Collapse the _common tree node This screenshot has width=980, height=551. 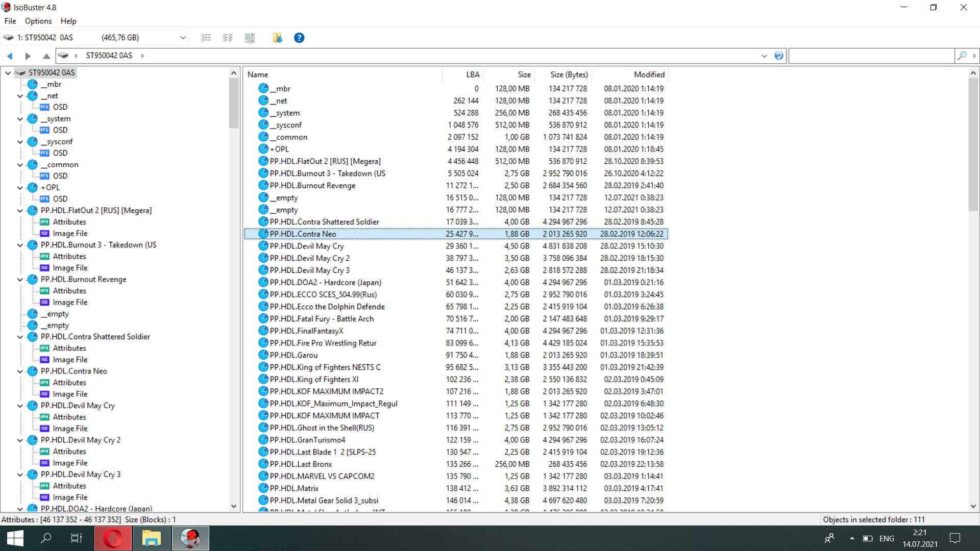[20, 165]
